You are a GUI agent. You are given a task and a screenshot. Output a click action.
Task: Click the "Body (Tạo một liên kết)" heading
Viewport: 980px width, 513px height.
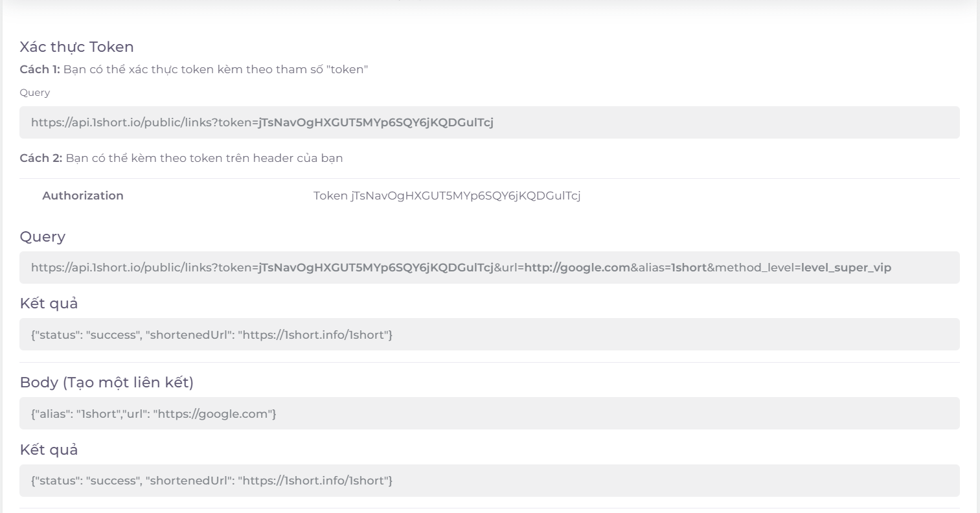[x=106, y=382]
